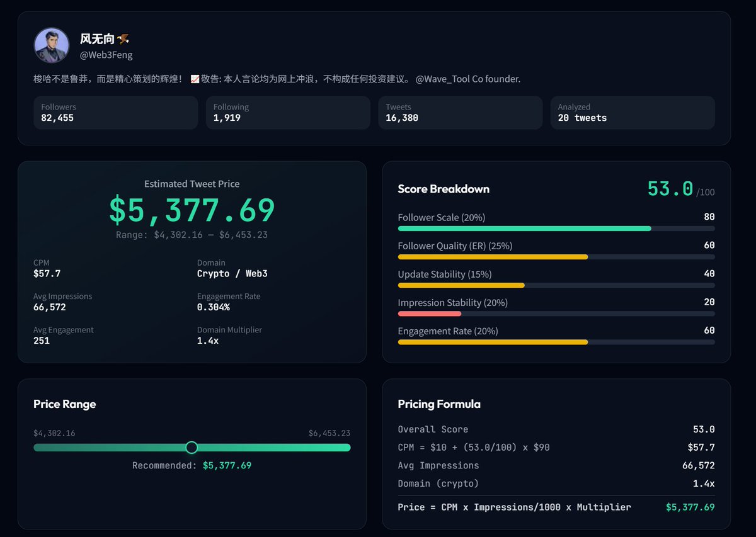This screenshot has width=756, height=537.
Task: Click the Recommended price under the slider
Action: click(227, 466)
